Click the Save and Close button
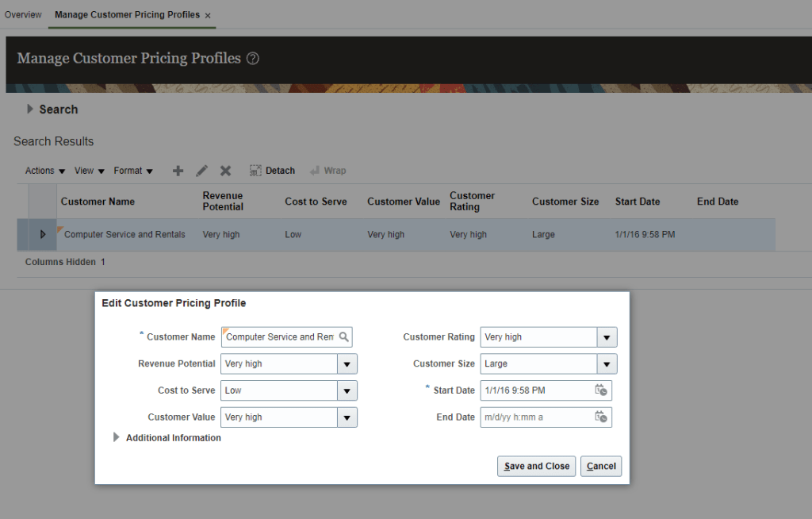 point(536,466)
